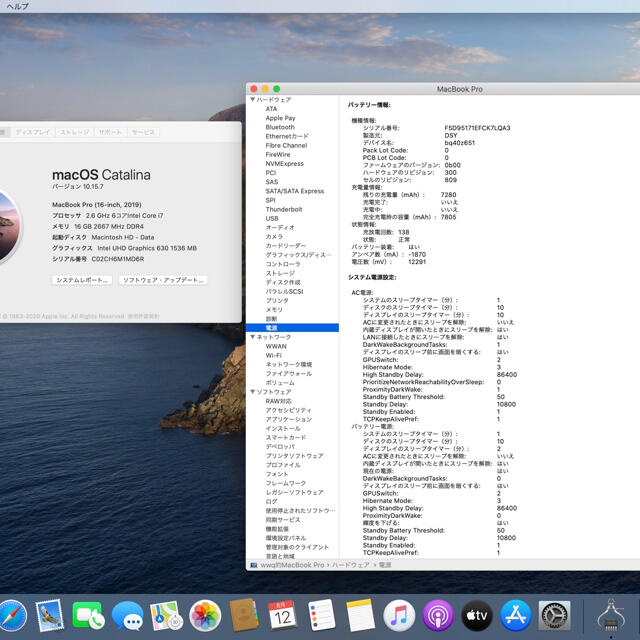The width and height of the screenshot is (640, 640).
Task: Select ストレージ in the hardware sidebar
Action: [280, 273]
